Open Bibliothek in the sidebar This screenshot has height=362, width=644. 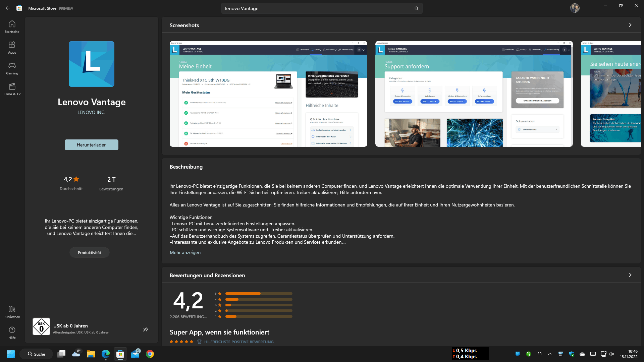[12, 312]
